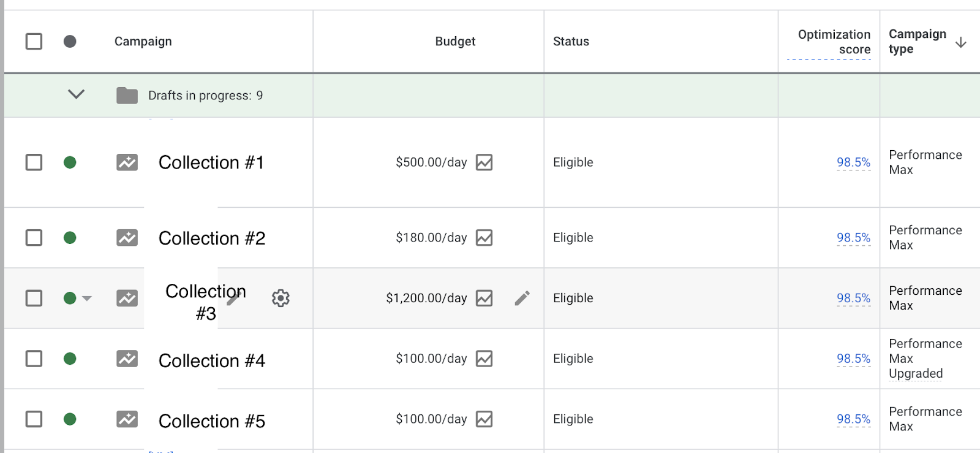The width and height of the screenshot is (980, 453).
Task: Click the Optimization score column header
Action: (x=834, y=42)
